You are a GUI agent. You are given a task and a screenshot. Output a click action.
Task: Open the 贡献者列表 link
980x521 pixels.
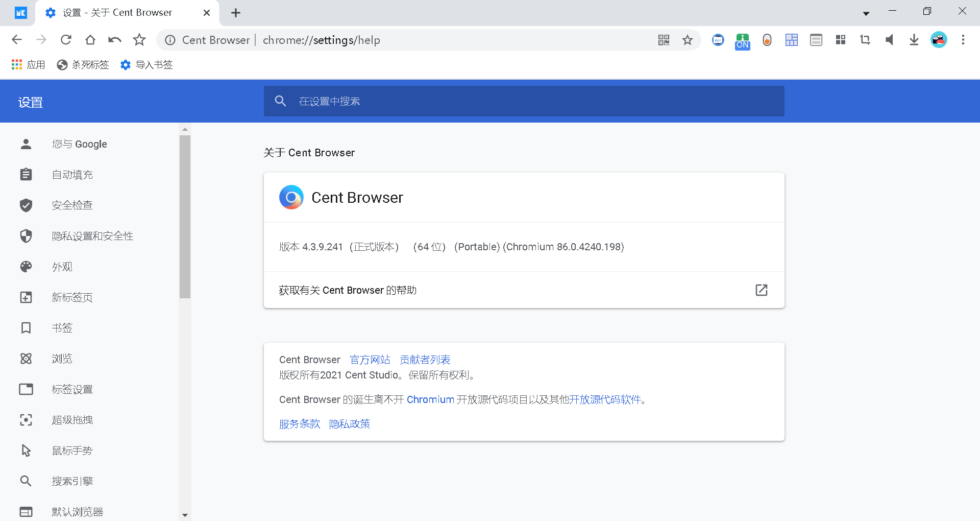(x=425, y=360)
